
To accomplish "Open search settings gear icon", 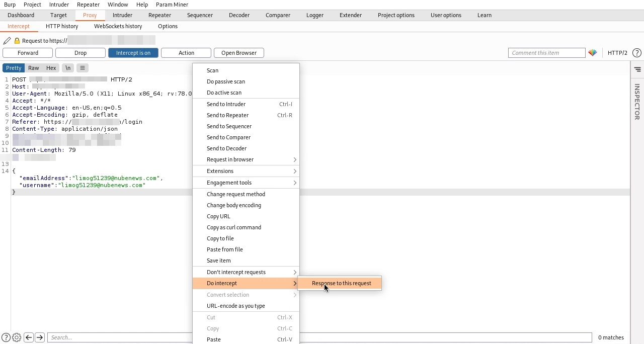I will pos(17,337).
